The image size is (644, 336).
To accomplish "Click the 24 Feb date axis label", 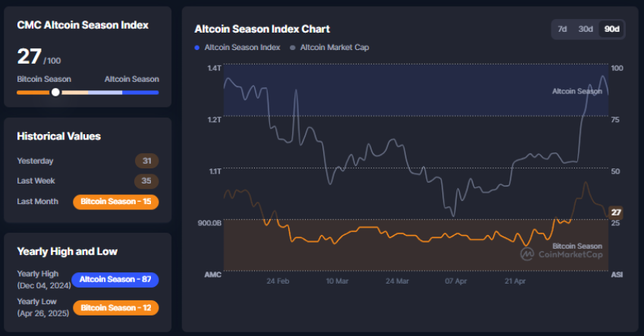I will click(x=278, y=281).
